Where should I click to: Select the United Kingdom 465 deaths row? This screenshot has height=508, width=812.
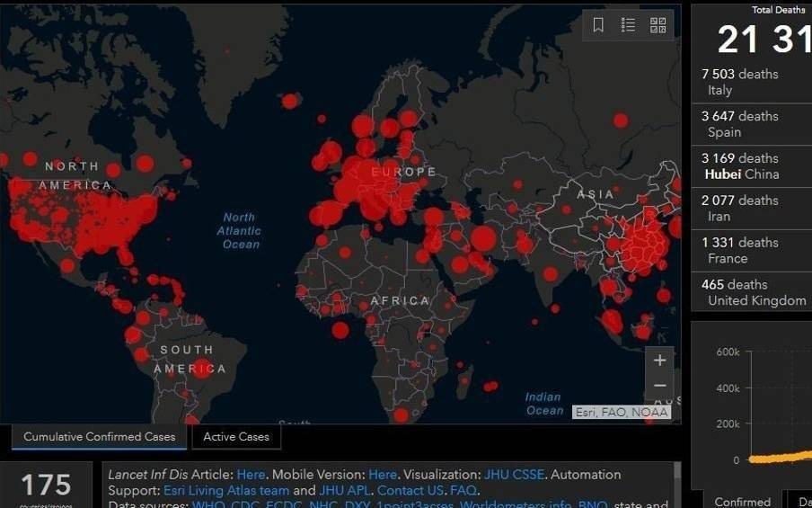point(752,292)
